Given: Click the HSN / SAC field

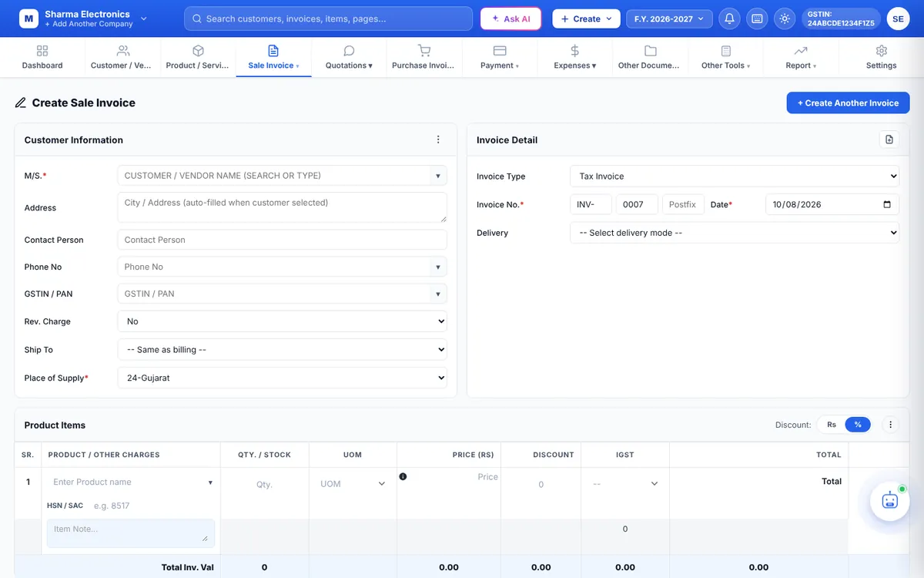Looking at the screenshot, I should click(x=151, y=506).
